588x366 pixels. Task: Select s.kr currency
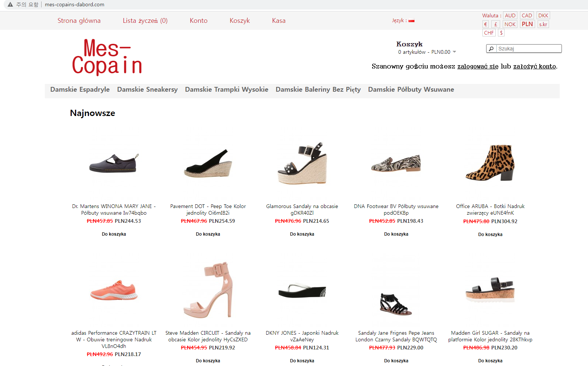(543, 24)
